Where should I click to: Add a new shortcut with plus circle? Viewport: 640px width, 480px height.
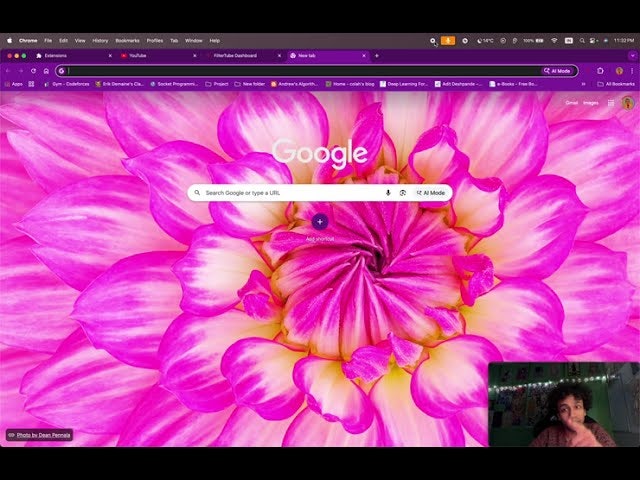[320, 222]
